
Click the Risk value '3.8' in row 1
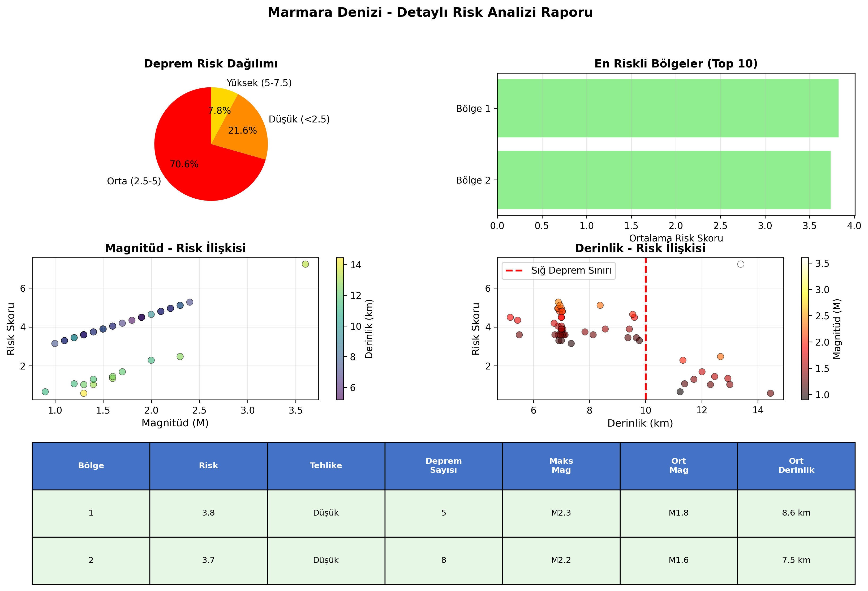[x=208, y=513]
